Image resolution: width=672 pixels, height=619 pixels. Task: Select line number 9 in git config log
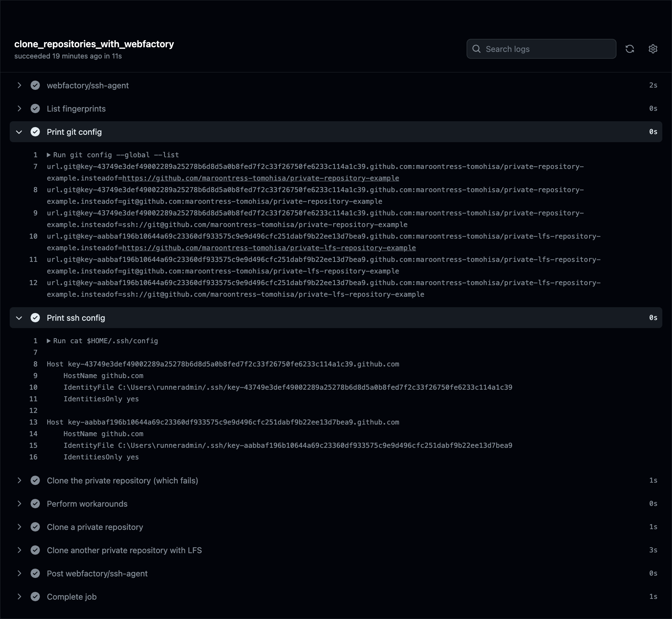coord(35,213)
